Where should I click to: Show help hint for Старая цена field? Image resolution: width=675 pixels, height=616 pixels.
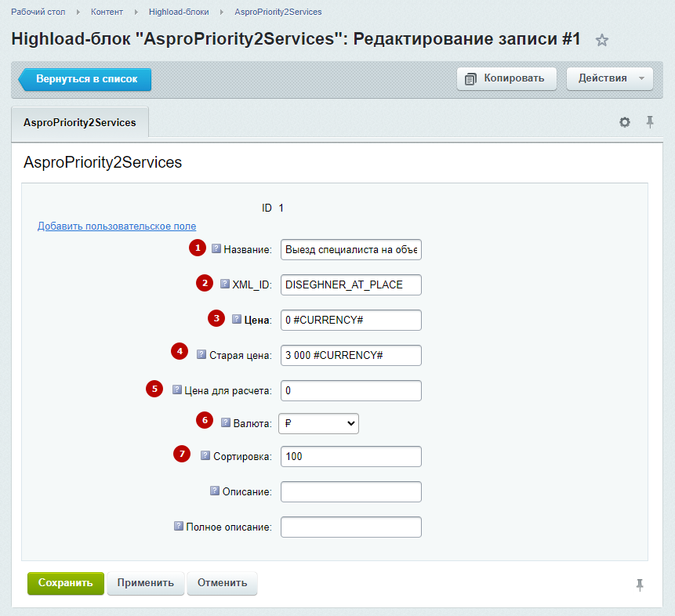[201, 354]
